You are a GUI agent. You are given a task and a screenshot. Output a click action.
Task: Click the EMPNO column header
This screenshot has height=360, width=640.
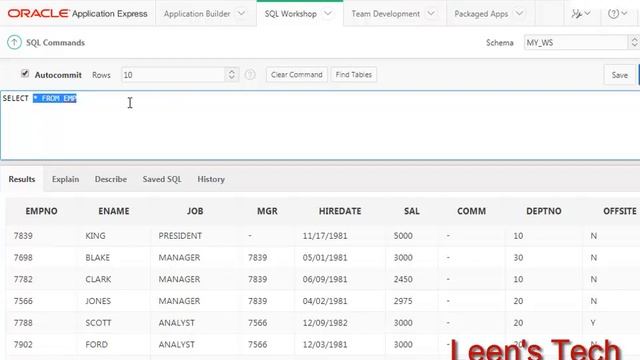(41, 211)
